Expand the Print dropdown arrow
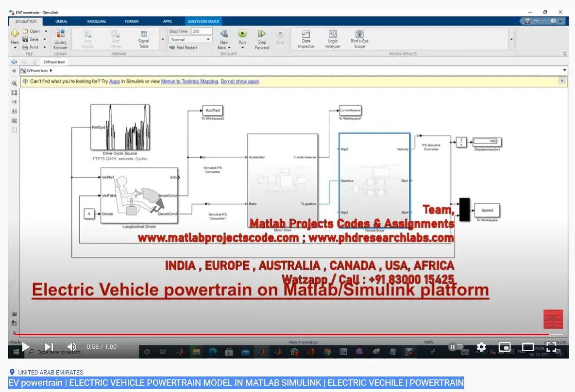 click(x=45, y=47)
